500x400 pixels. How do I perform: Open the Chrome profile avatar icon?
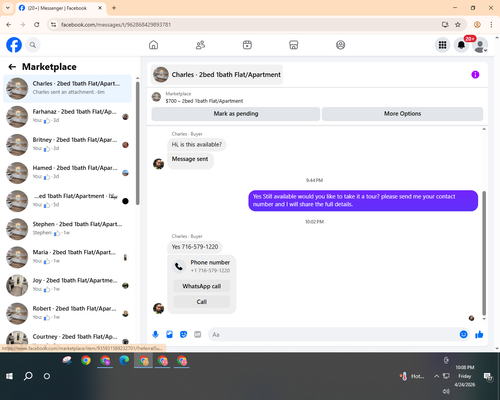(x=477, y=25)
